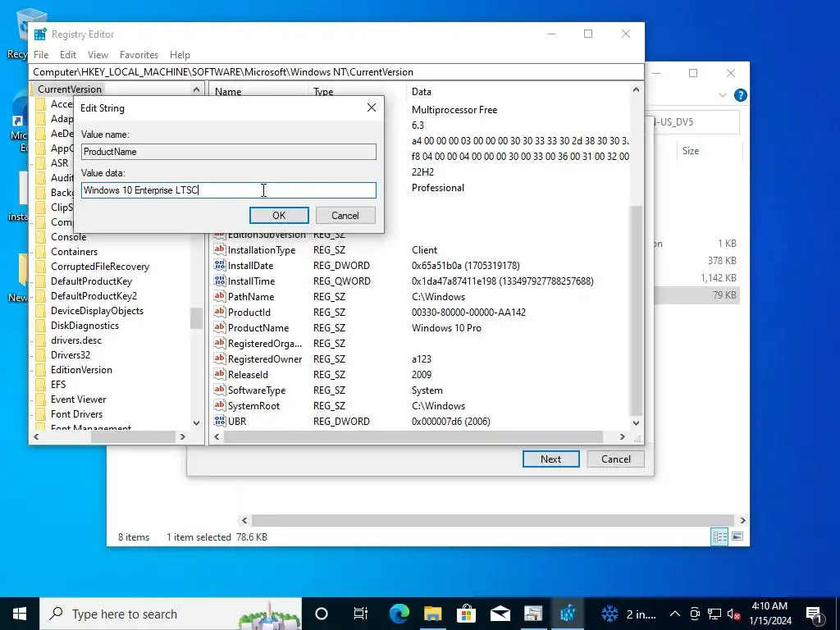This screenshot has height=630, width=840.
Task: Select the EFS folder icon
Action: (x=41, y=385)
